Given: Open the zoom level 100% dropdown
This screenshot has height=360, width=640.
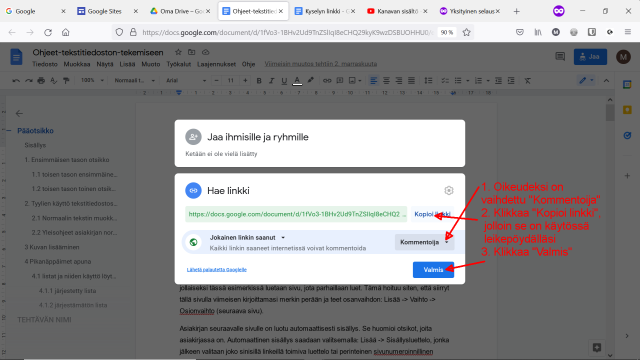Looking at the screenshot, I should click(92, 80).
